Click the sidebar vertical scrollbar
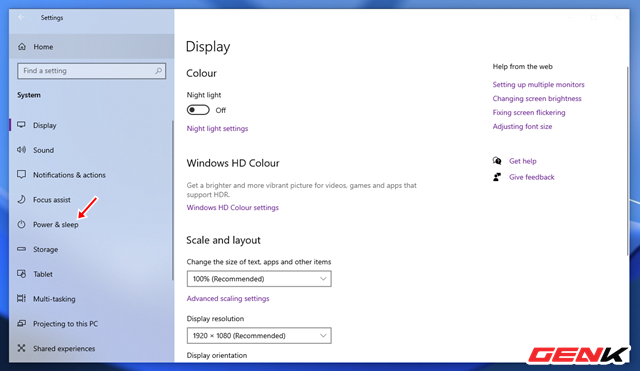640x371 pixels. click(x=173, y=200)
